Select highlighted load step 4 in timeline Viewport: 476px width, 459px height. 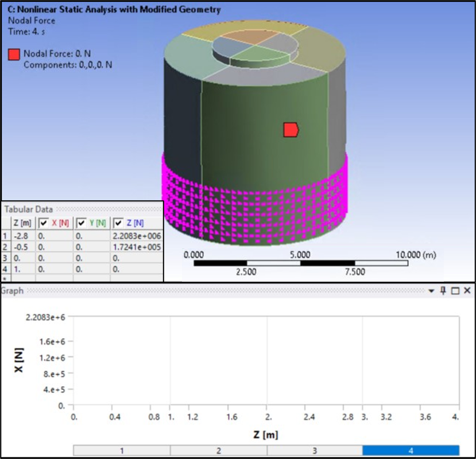tap(411, 451)
